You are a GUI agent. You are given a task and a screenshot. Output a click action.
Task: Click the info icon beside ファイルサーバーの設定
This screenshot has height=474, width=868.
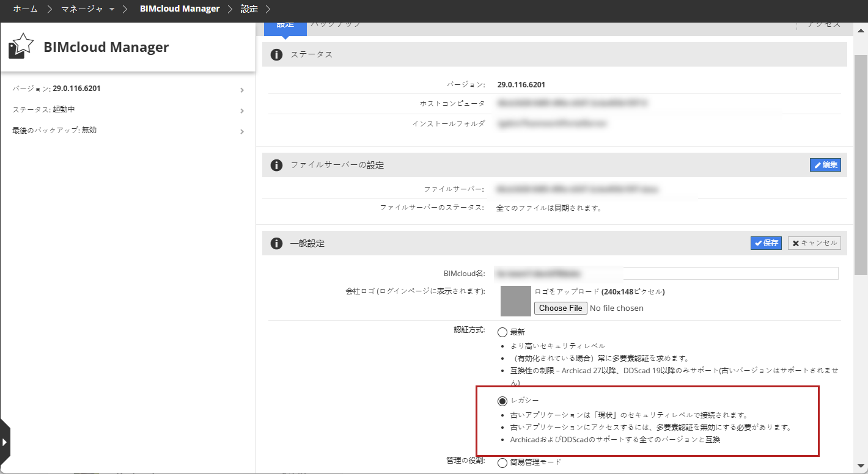click(x=276, y=165)
